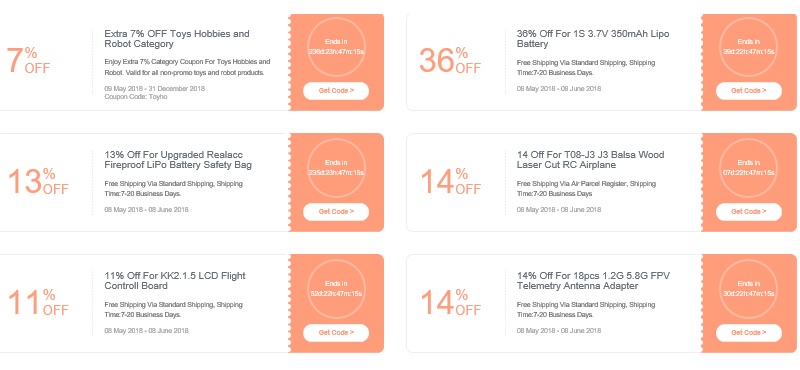Viewport: 800px width, 370px height.
Task: Get code for 11% KK2.1.5 Flight Board coupon
Action: [336, 333]
